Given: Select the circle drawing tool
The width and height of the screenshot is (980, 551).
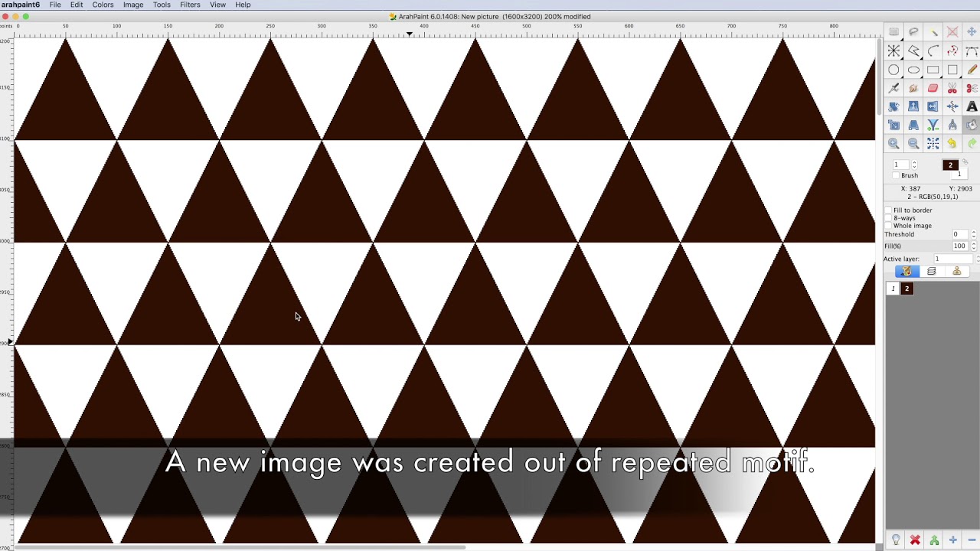Looking at the screenshot, I should point(893,70).
